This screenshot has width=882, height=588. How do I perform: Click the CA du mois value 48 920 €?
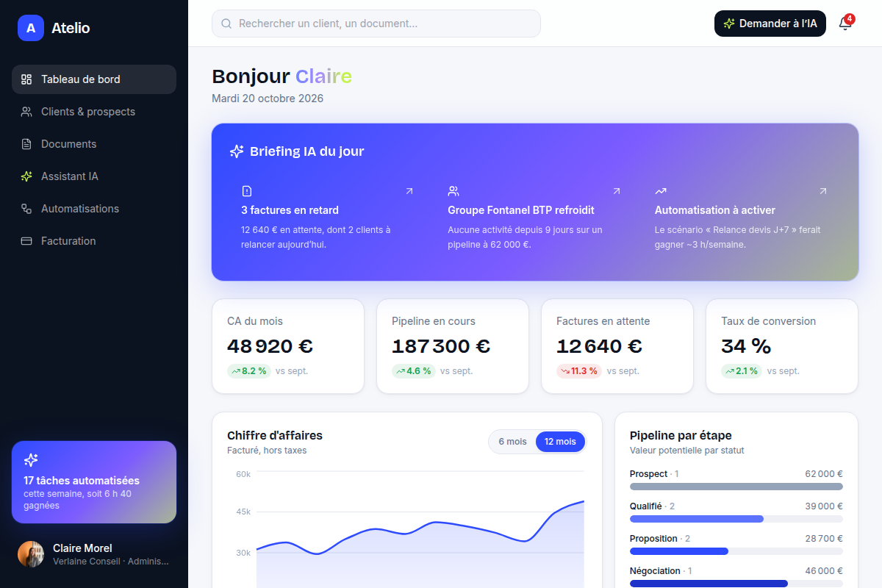tap(270, 345)
